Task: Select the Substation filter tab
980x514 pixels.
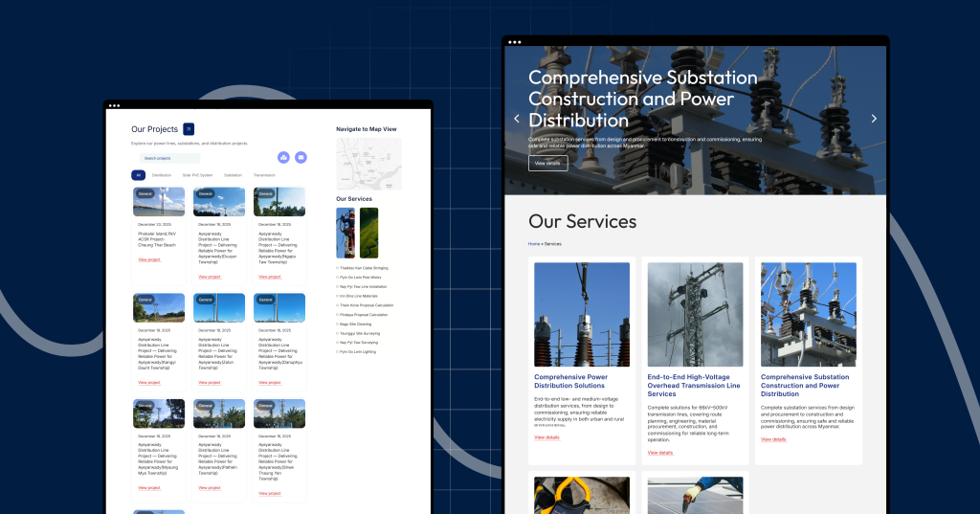Action: [234, 175]
